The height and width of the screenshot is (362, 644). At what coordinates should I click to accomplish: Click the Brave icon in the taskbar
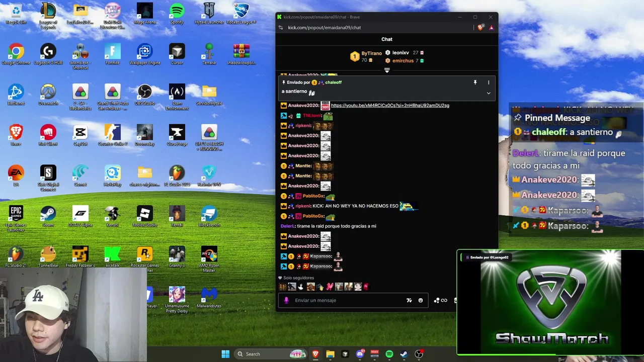click(x=315, y=354)
